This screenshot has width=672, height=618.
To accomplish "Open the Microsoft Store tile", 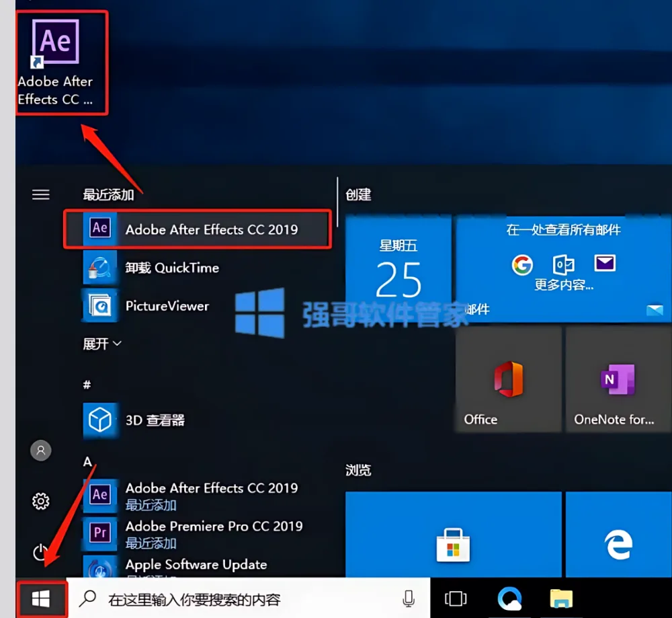I will pos(454,535).
